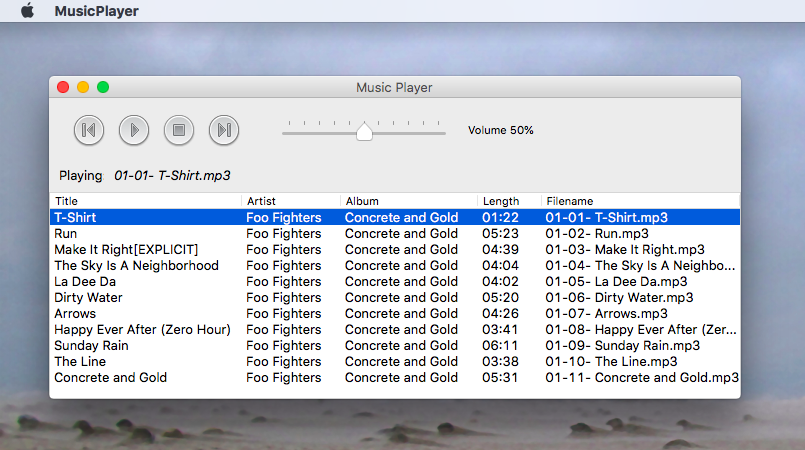Select the Arrows track title
805x450 pixels.
[x=75, y=313]
